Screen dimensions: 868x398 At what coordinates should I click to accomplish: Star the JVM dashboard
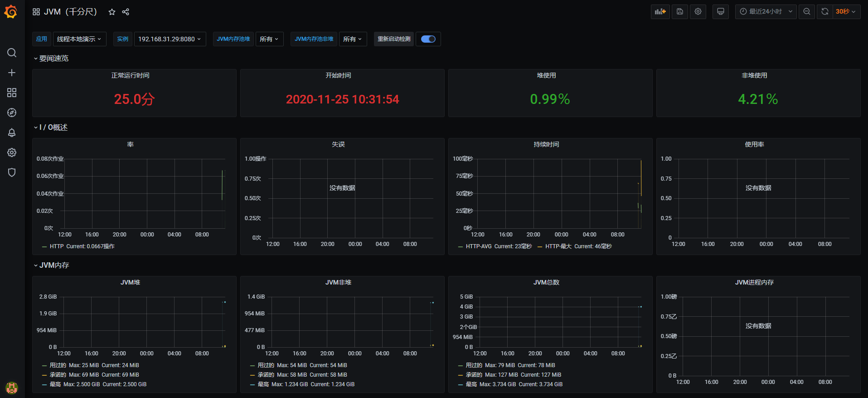pos(112,12)
